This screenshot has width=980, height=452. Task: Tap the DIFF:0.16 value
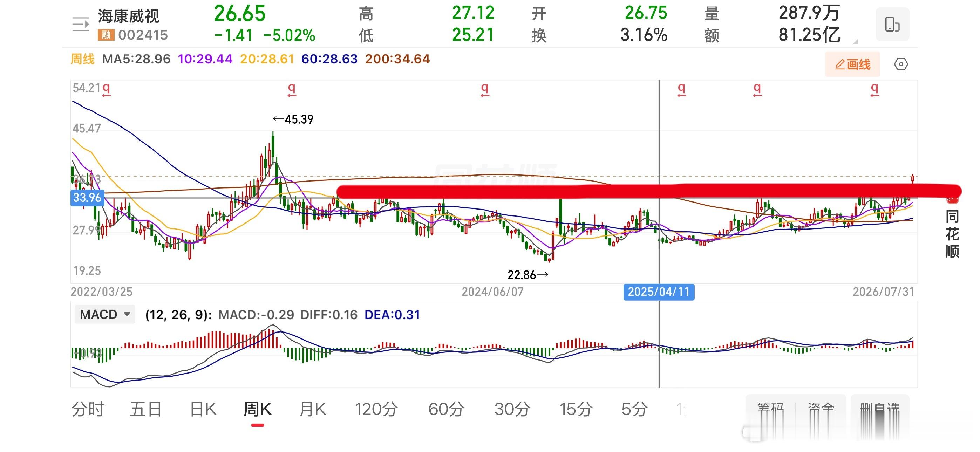coord(329,315)
